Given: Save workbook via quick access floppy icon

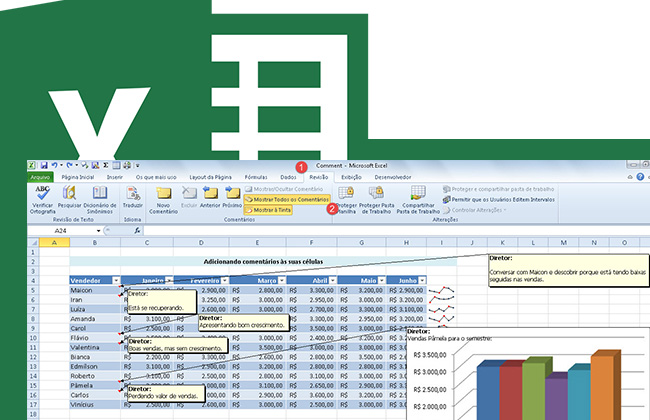Looking at the screenshot, I should tap(44, 165).
